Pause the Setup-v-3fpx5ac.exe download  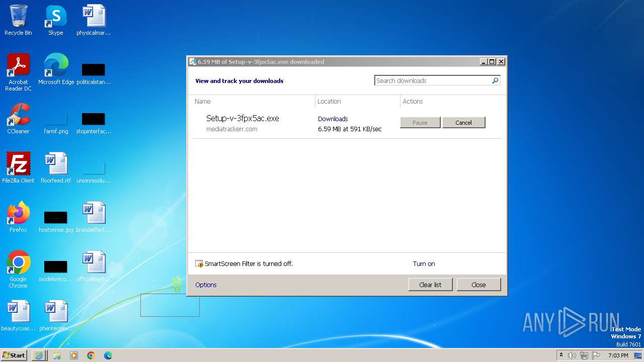[x=420, y=123]
